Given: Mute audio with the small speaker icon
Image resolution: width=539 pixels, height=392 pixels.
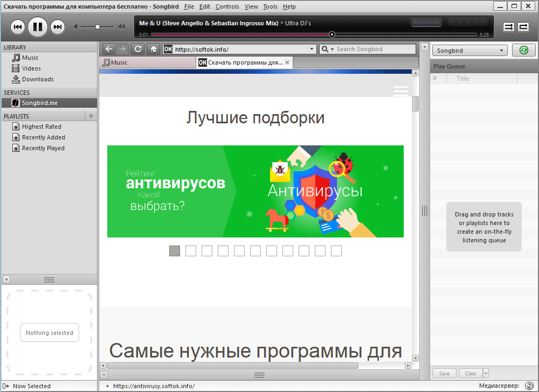Looking at the screenshot, I should coord(76,27).
